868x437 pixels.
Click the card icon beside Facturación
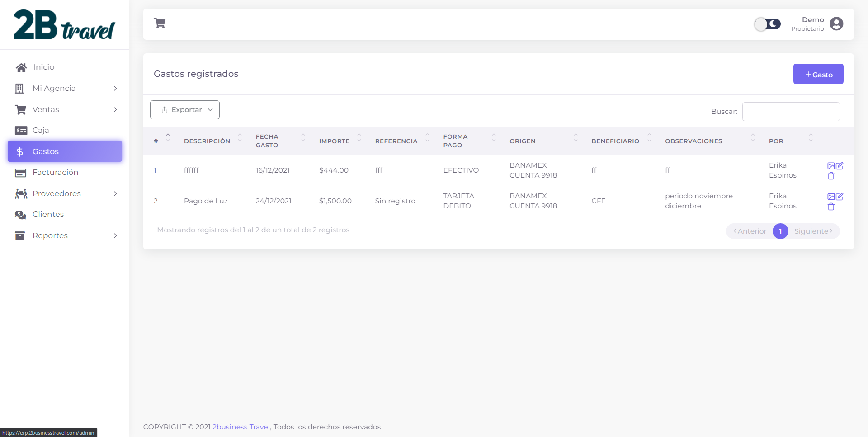[20, 173]
